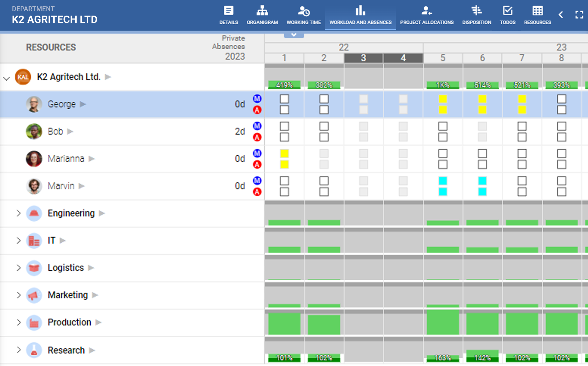
Task: Select day 3 in the calendar header
Action: tap(363, 58)
